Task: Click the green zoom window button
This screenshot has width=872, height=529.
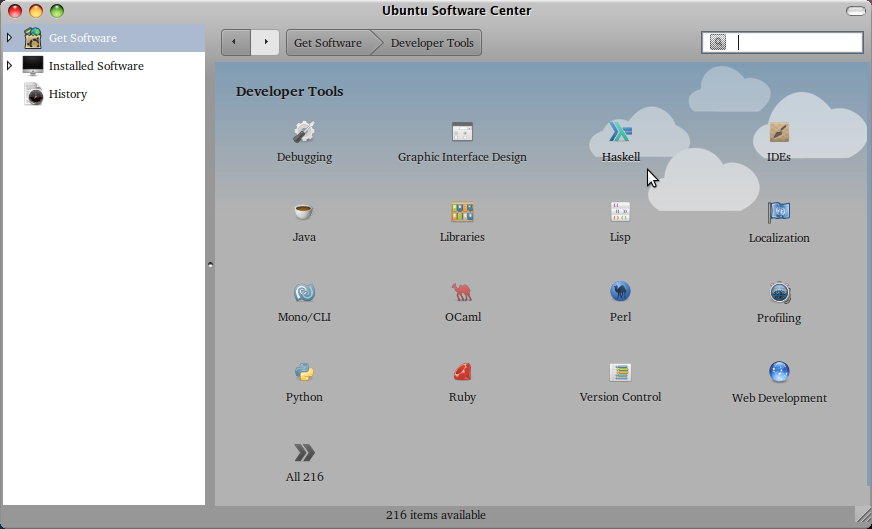Action: (57, 11)
